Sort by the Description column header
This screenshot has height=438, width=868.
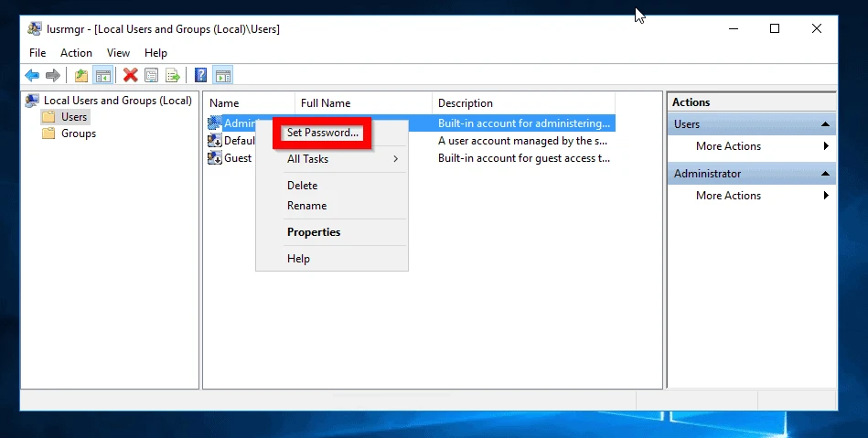[465, 103]
